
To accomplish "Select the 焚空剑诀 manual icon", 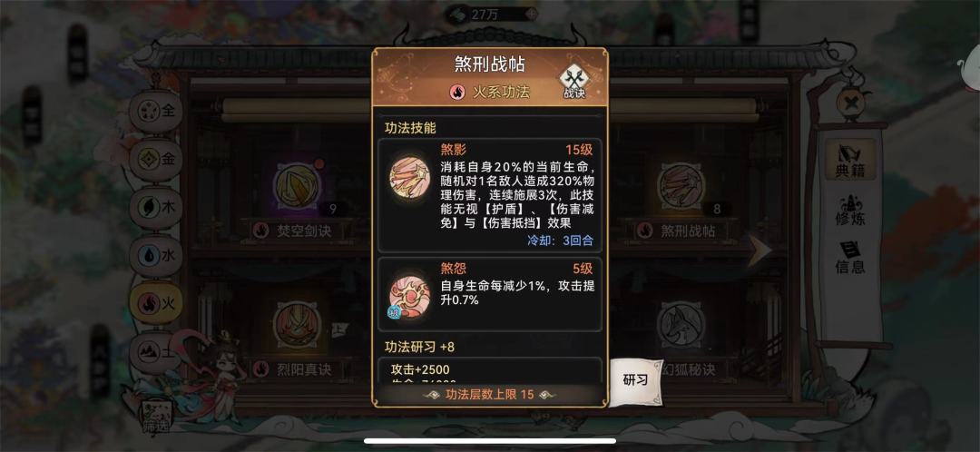I will [296, 188].
